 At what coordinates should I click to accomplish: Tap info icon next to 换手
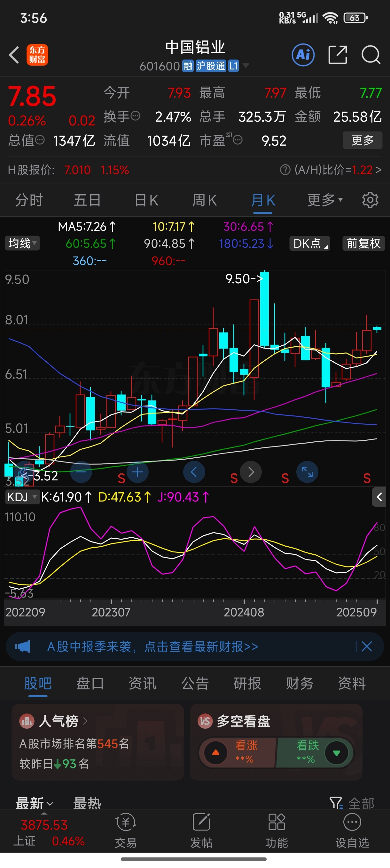135,116
